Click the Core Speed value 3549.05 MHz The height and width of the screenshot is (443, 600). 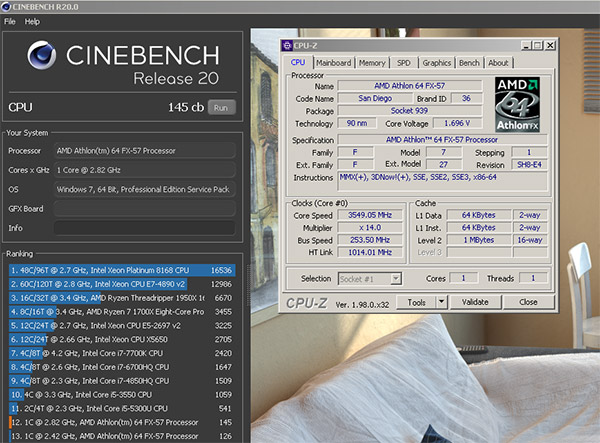[x=370, y=215]
